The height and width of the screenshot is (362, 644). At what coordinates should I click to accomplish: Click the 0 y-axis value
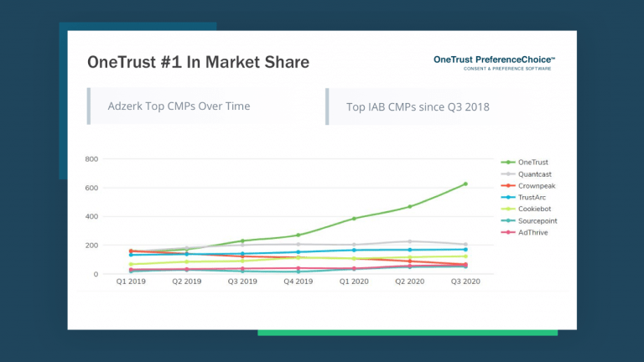point(96,274)
